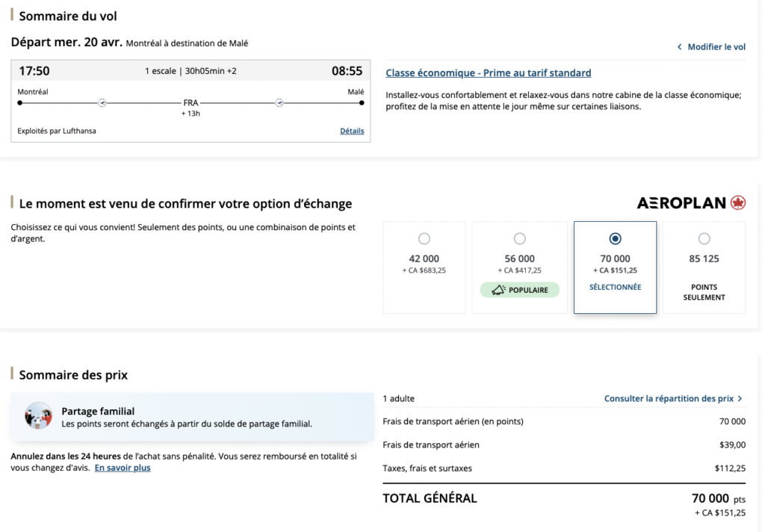This screenshot has height=532, width=765.
Task: Open Classe économique - Prime au tarif standard
Action: (488, 73)
